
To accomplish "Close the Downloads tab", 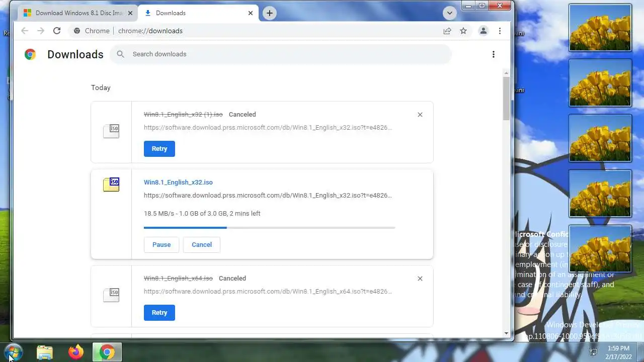I will tap(251, 13).
